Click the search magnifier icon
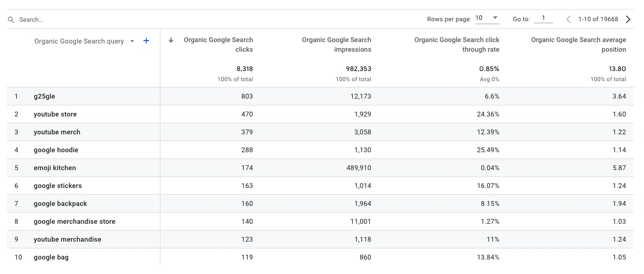Image resolution: width=644 pixels, height=274 pixels. click(x=11, y=20)
